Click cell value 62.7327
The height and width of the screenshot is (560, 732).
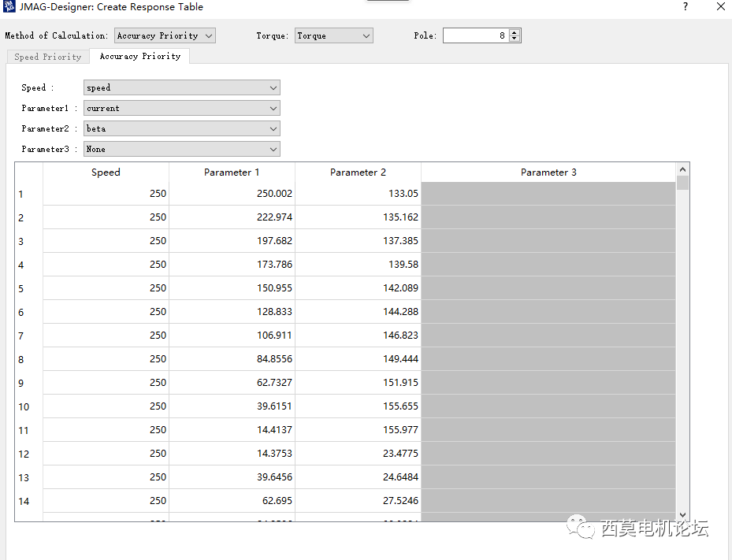click(232, 383)
